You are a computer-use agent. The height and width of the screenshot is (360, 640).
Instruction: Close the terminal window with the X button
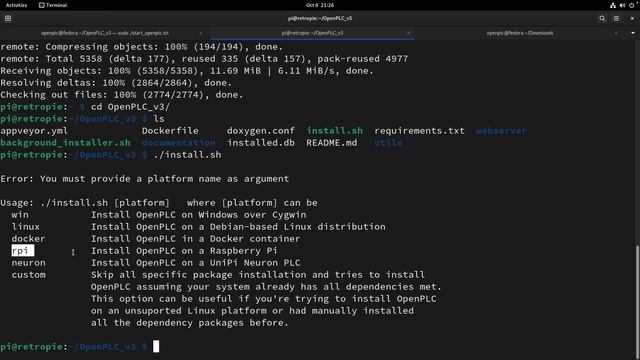(x=632, y=18)
